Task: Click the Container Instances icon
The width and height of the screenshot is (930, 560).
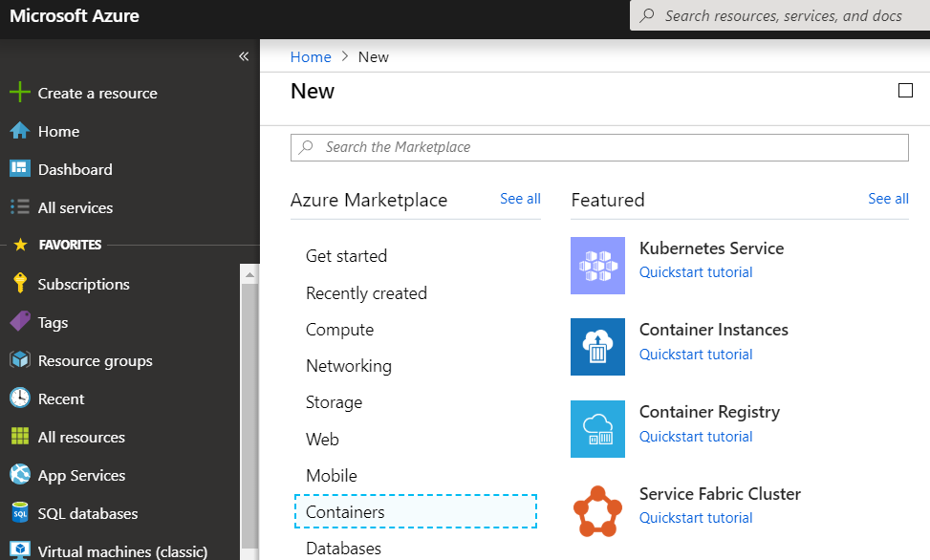Action: tap(597, 347)
